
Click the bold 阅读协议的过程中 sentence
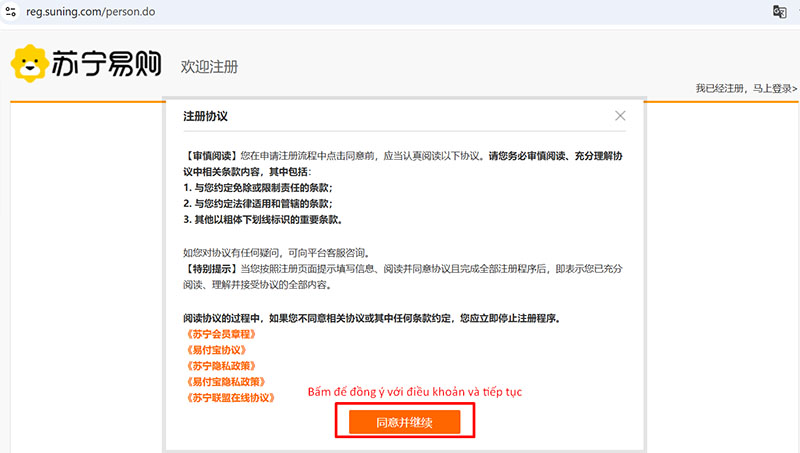[372, 318]
